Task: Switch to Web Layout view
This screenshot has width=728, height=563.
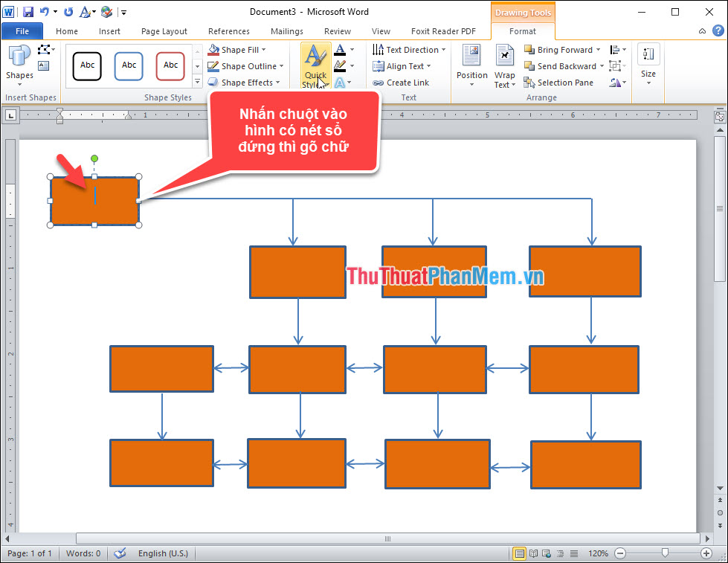Action: 547,553
